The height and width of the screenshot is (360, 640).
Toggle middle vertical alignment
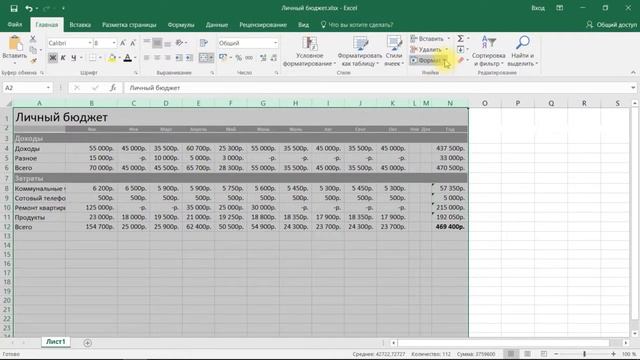[x=157, y=43]
